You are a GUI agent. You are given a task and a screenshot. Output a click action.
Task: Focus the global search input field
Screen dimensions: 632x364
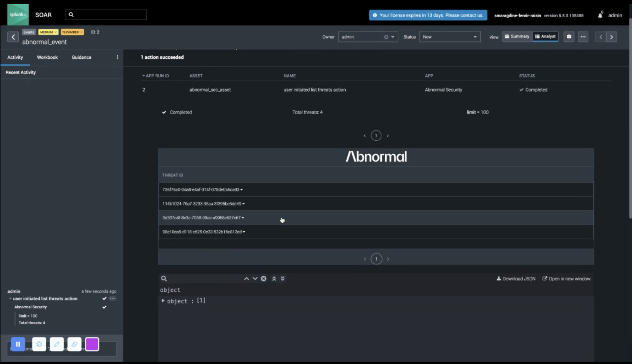tap(106, 14)
